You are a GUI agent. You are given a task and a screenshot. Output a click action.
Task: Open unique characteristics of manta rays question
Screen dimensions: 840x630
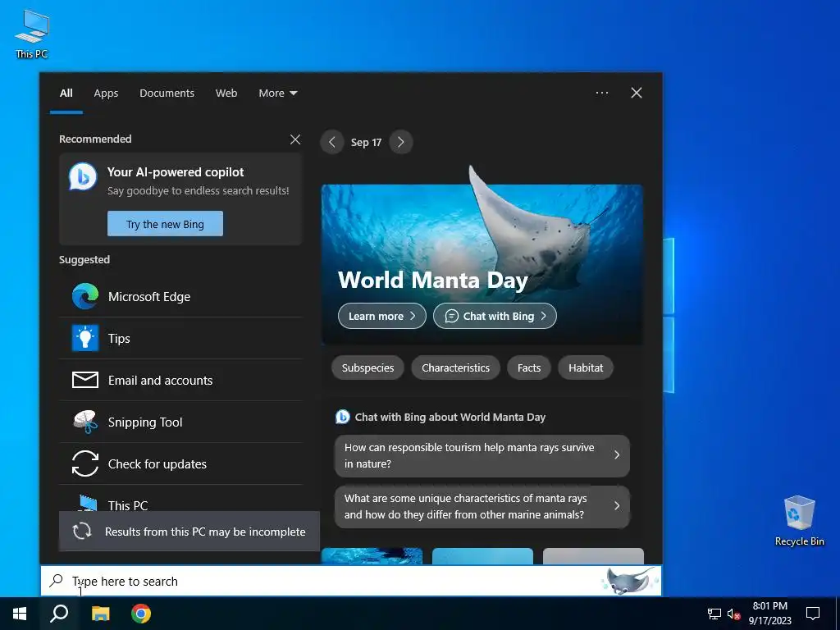click(482, 506)
